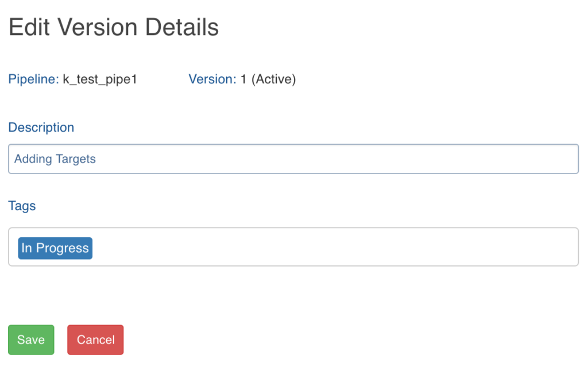Click the green Save button
The image size is (588, 374).
pyautogui.click(x=31, y=340)
